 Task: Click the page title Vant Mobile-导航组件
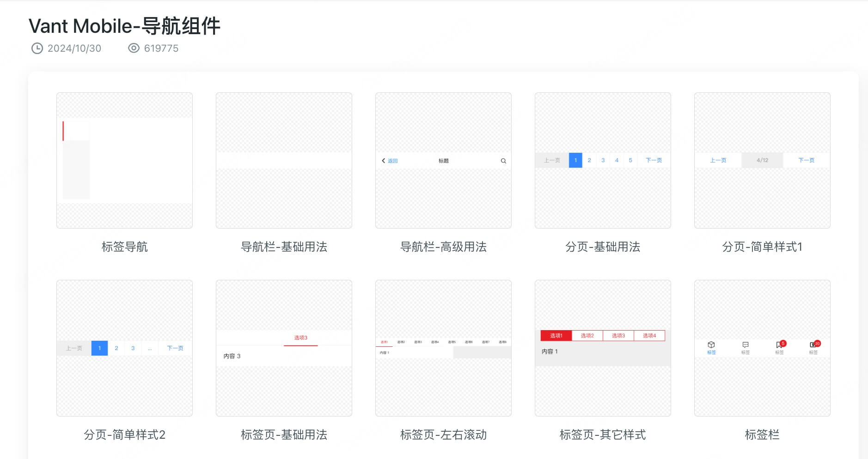coord(124,26)
